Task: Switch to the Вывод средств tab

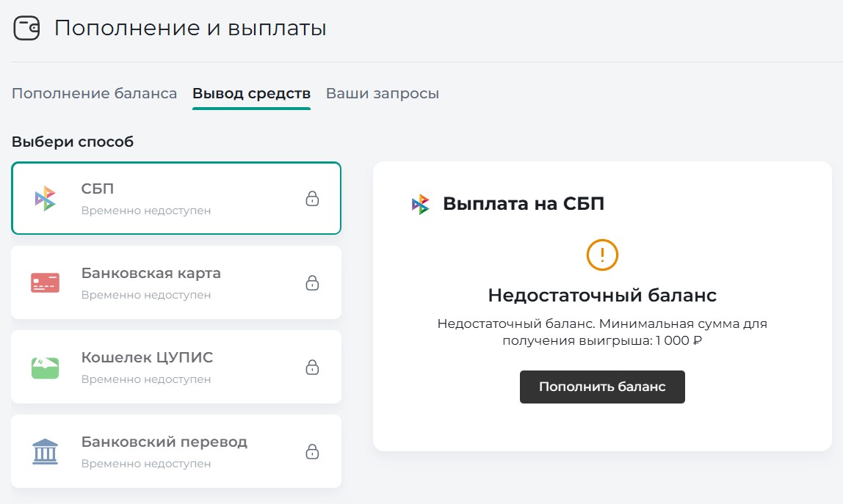Action: click(251, 94)
